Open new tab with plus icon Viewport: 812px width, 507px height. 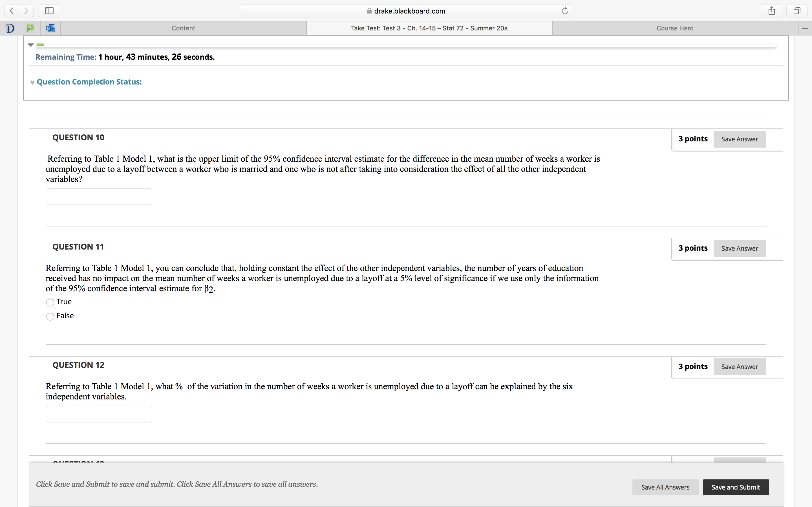(805, 28)
